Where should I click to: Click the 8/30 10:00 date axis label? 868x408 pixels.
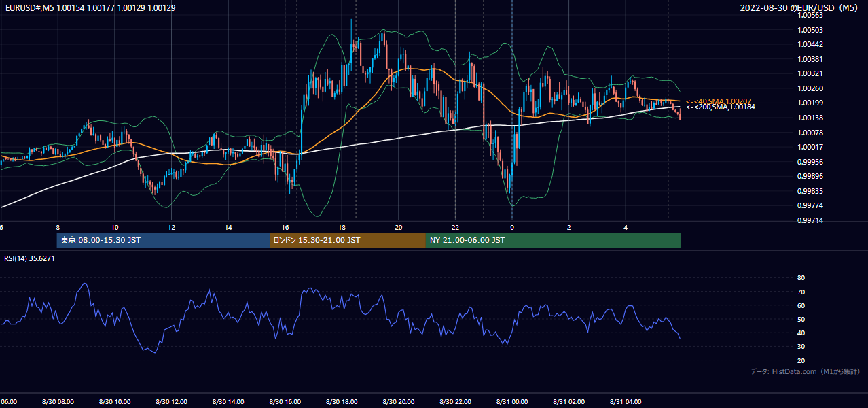pyautogui.click(x=115, y=402)
